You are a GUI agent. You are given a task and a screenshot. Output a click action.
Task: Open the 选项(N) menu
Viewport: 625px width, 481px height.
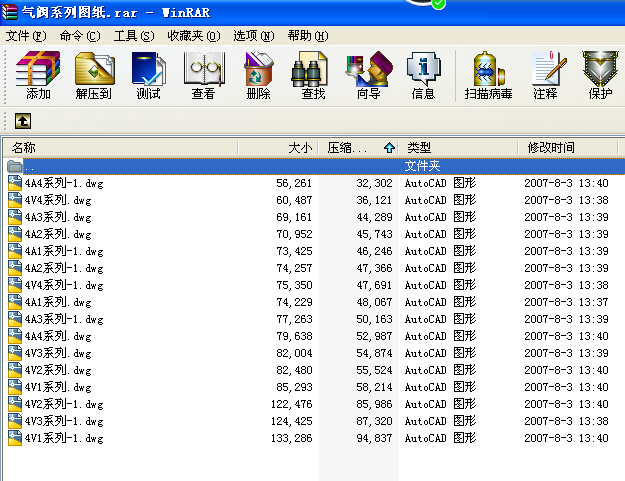point(254,36)
